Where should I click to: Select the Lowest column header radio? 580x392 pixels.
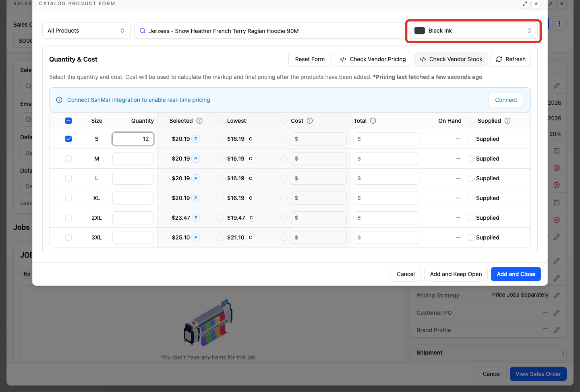(221, 121)
